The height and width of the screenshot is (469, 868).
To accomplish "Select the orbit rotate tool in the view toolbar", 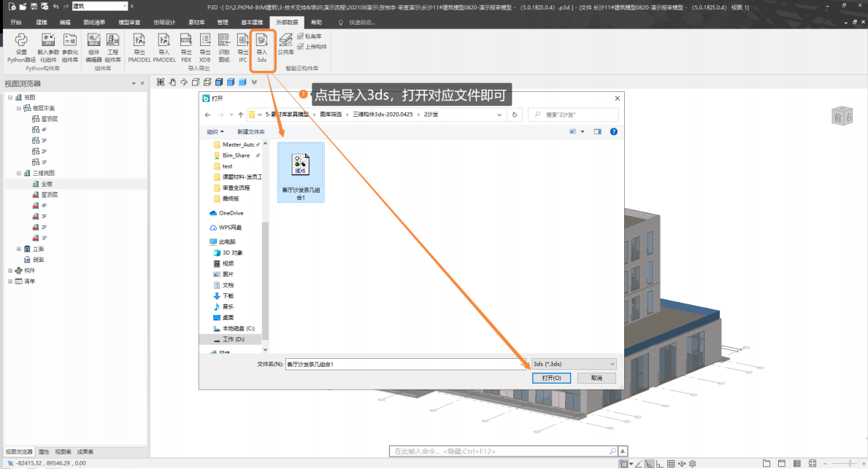I will point(184,82).
